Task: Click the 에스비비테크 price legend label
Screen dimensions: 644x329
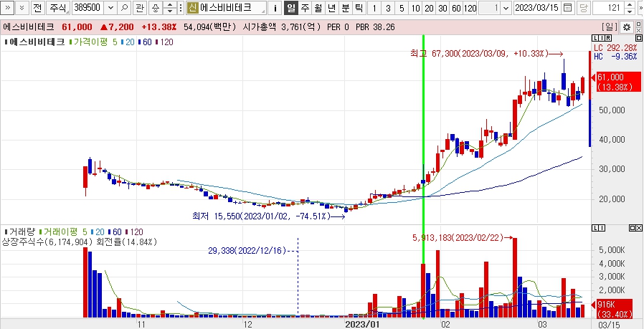Action: pyautogui.click(x=35, y=42)
